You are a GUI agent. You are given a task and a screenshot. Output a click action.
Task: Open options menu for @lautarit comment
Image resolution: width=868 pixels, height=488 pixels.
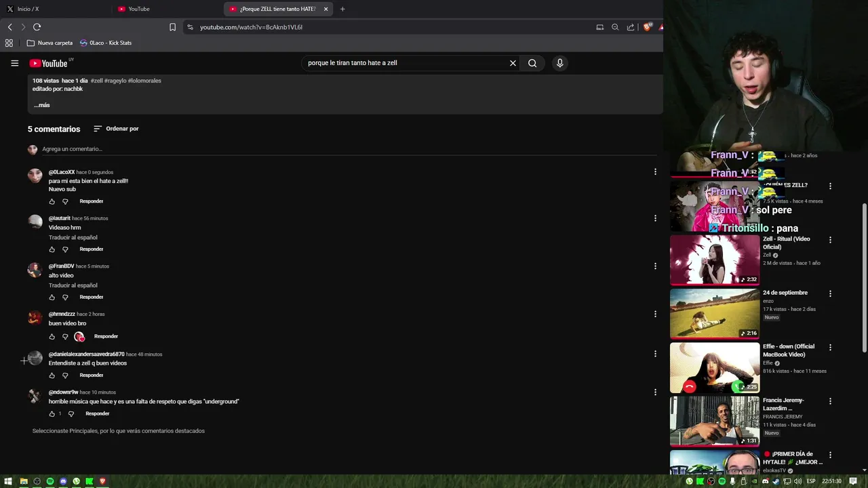655,218
